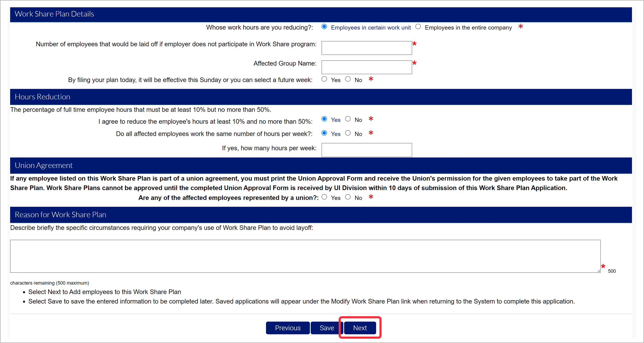Click the number of employees laid off field
Image resolution: width=644 pixels, height=343 pixels.
click(x=367, y=48)
